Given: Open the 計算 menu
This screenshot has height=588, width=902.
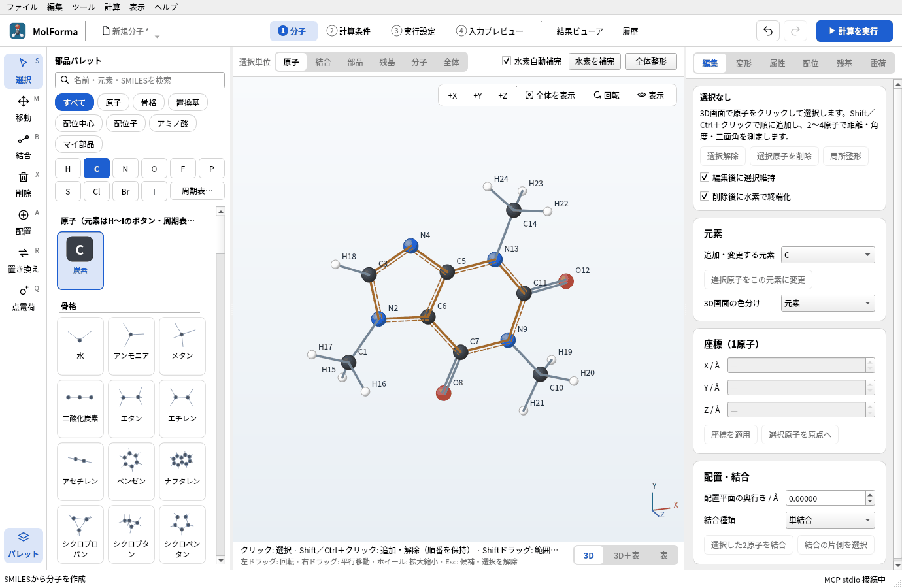Looking at the screenshot, I should click(x=112, y=7).
